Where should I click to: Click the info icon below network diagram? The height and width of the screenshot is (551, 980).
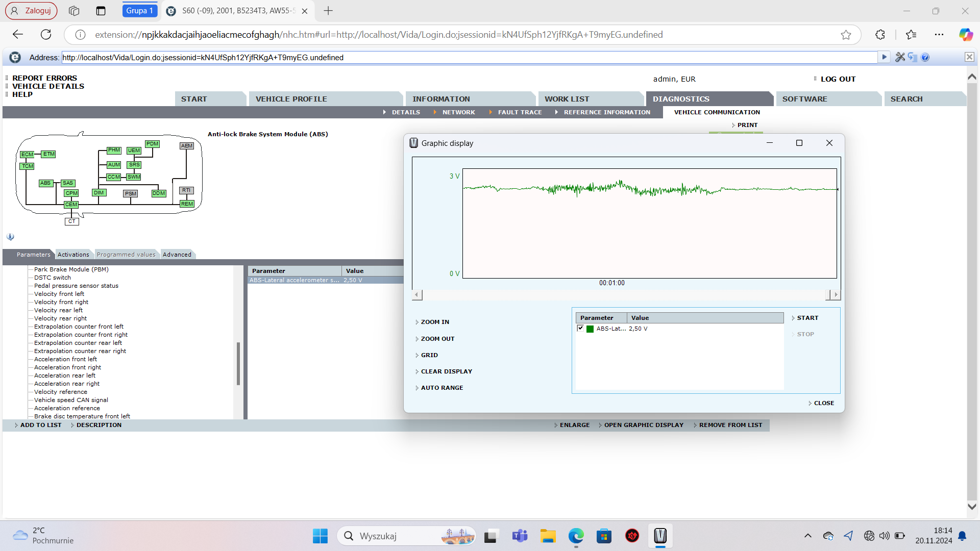10,237
